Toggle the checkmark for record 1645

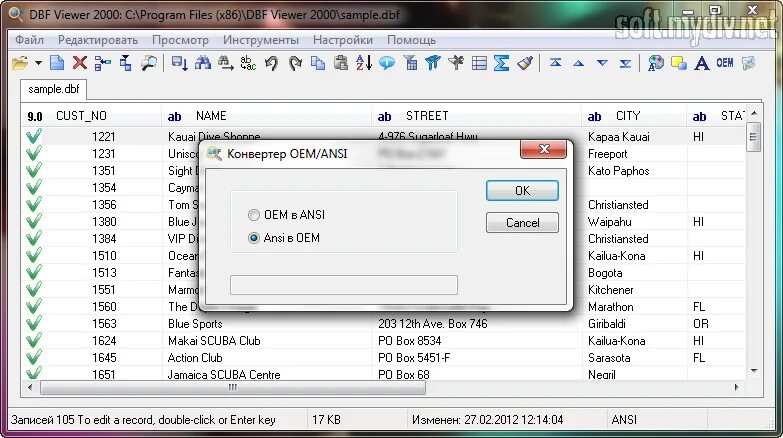point(34,357)
